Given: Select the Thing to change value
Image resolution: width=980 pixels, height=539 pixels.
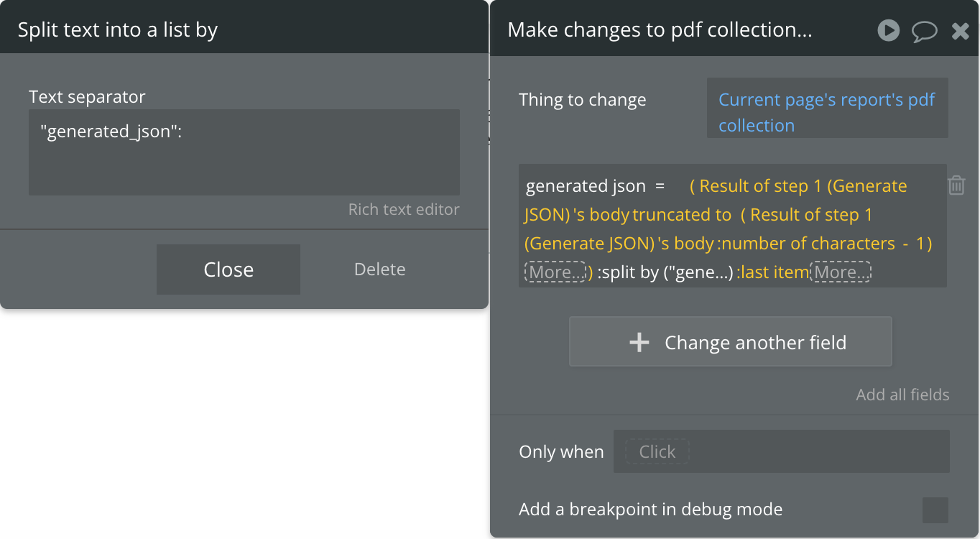Looking at the screenshot, I should click(827, 112).
